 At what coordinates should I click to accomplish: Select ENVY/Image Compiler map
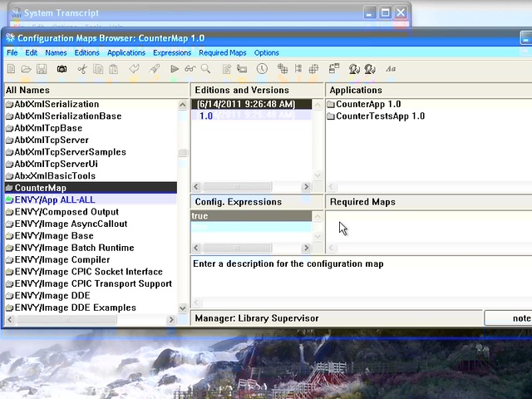tap(91, 259)
